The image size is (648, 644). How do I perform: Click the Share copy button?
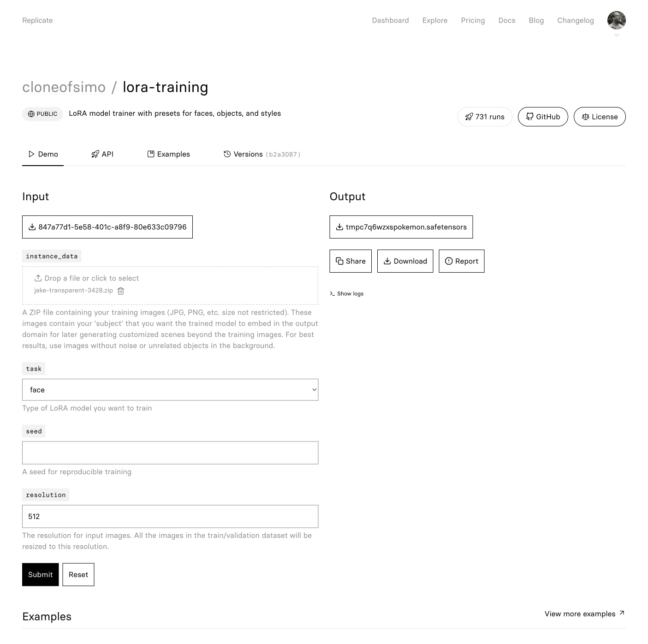pyautogui.click(x=351, y=261)
